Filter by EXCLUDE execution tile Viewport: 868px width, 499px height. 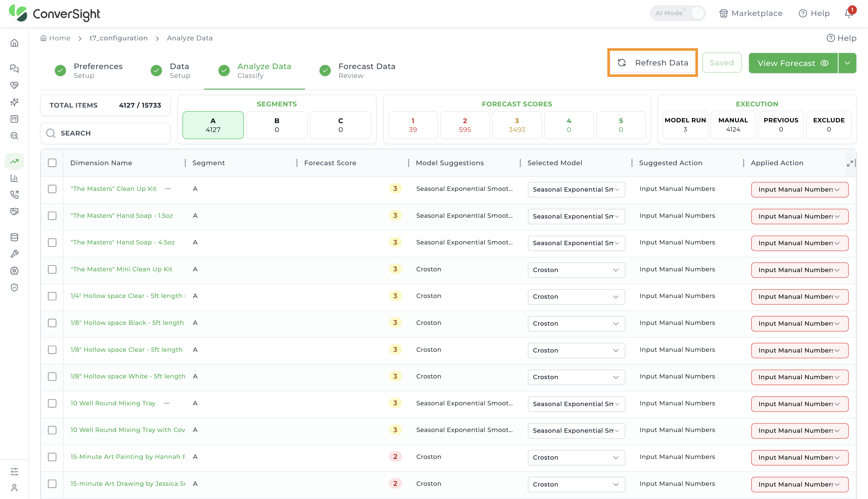829,125
